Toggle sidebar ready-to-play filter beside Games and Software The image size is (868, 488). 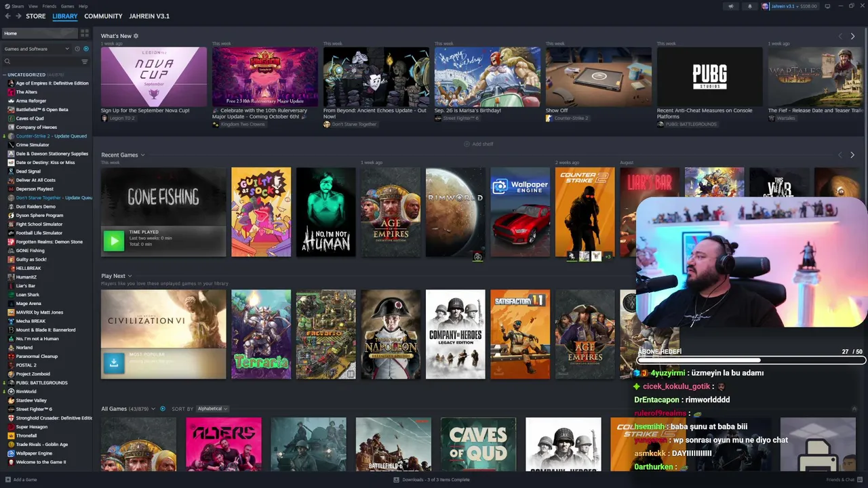tap(86, 49)
